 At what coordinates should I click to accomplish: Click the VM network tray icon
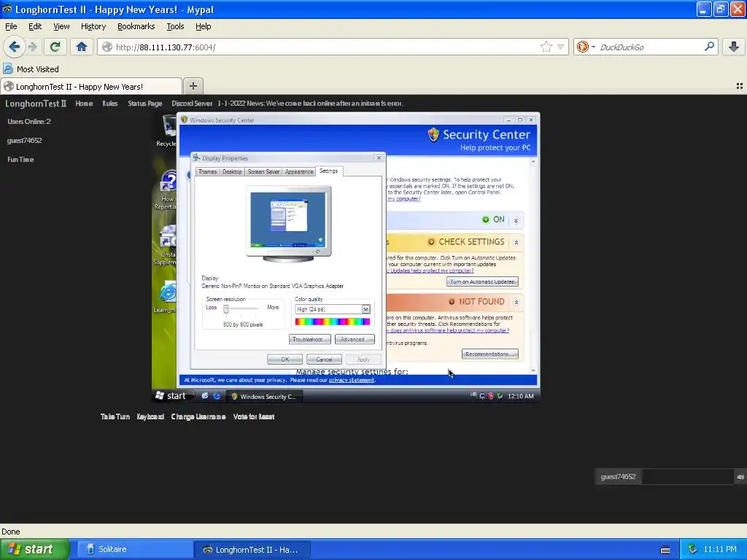(482, 396)
